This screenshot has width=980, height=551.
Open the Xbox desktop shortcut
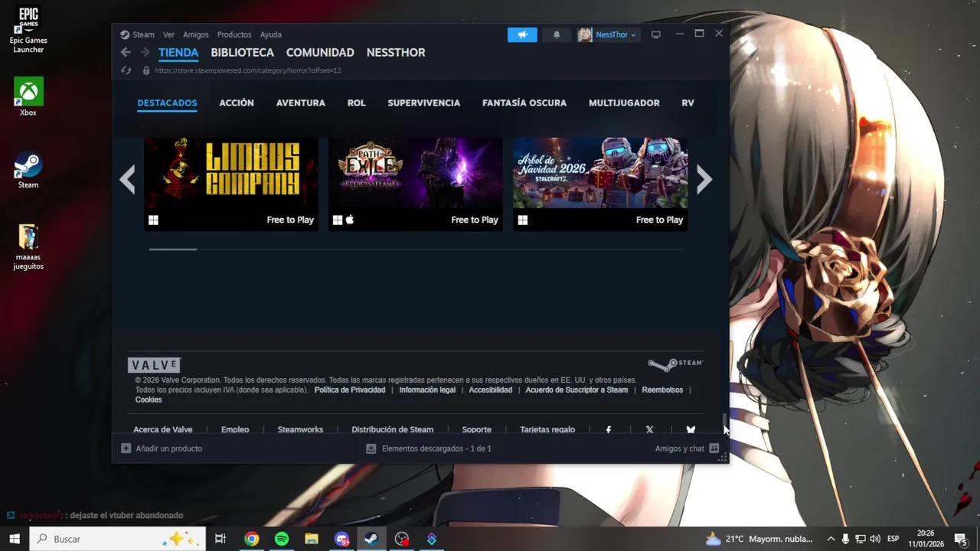(x=28, y=96)
